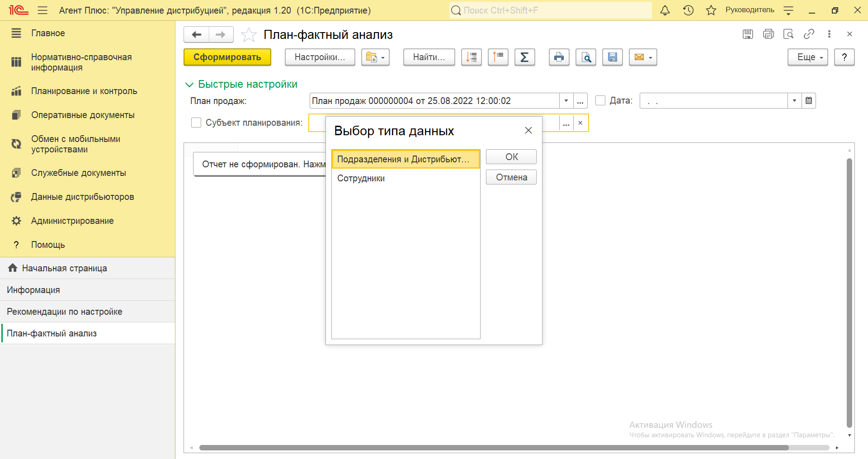This screenshot has width=868, height=459.
Task: Click the save report floppy disk icon
Action: 612,57
